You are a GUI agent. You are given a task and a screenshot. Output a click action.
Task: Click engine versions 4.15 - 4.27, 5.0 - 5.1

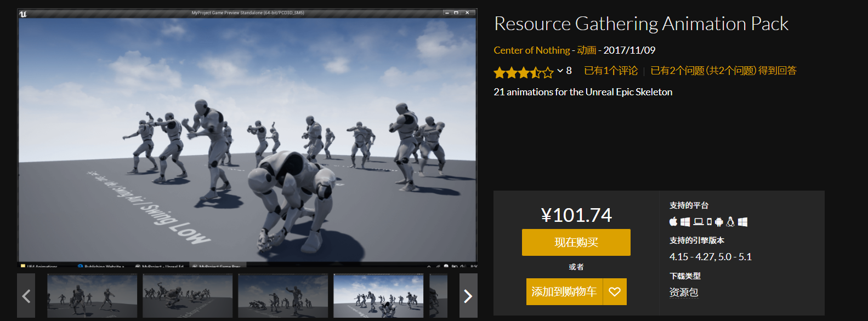point(711,257)
